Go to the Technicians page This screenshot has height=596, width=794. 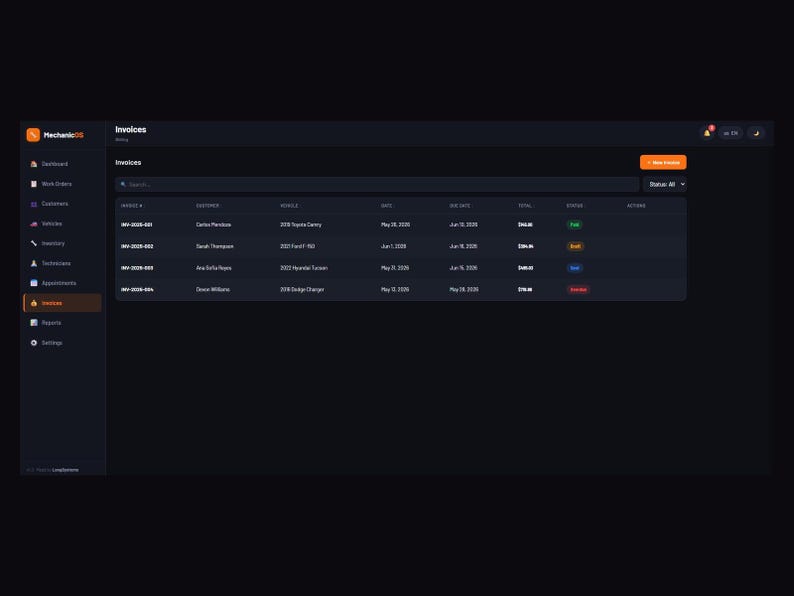[62, 263]
